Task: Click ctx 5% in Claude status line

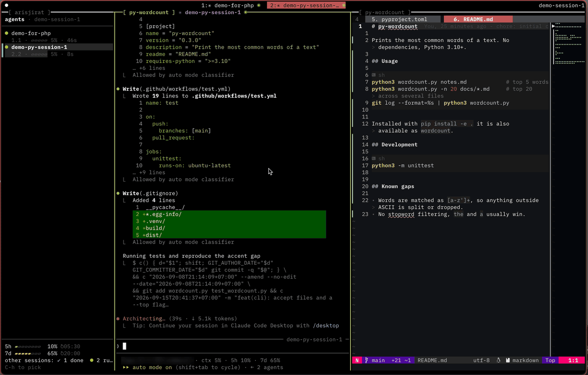Action: pyautogui.click(x=211, y=360)
